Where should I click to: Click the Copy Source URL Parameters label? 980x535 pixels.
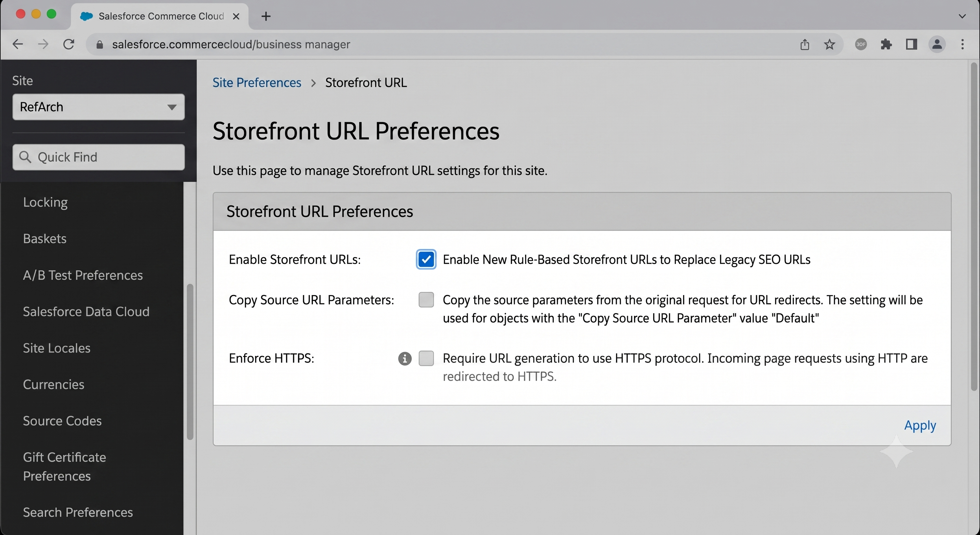coord(311,300)
